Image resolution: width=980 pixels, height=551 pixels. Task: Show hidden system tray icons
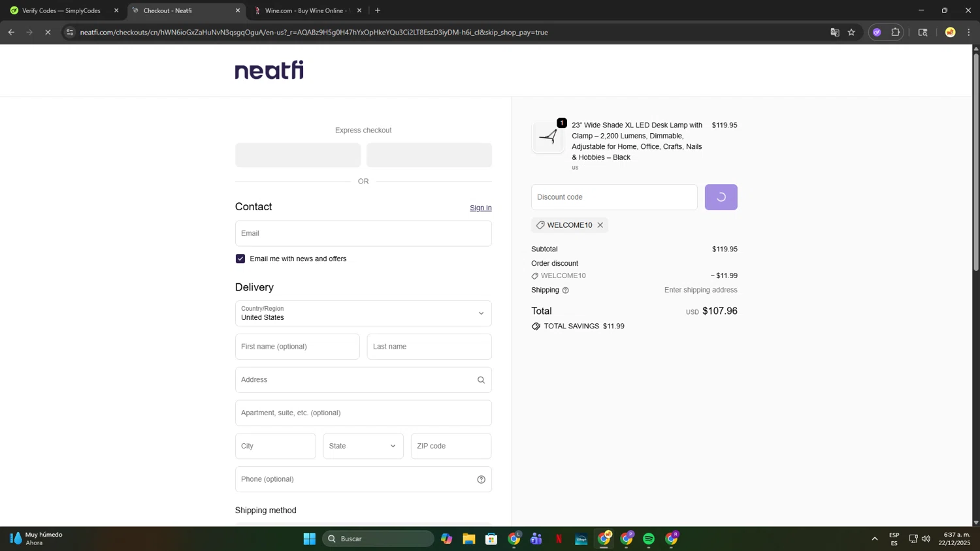pyautogui.click(x=874, y=539)
